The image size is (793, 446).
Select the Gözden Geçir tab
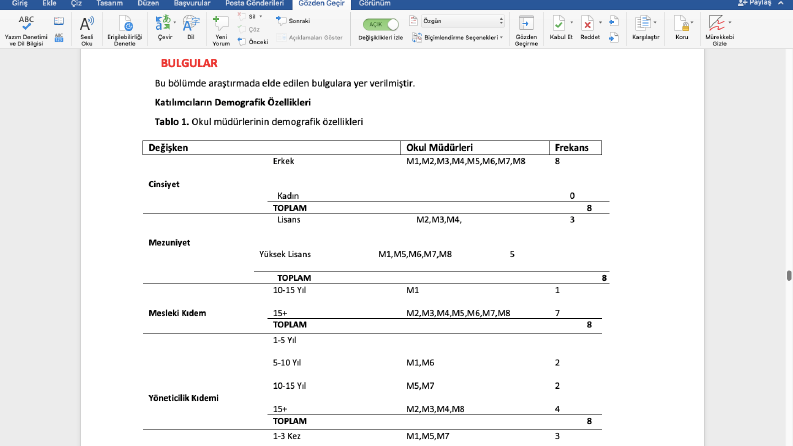tap(321, 4)
